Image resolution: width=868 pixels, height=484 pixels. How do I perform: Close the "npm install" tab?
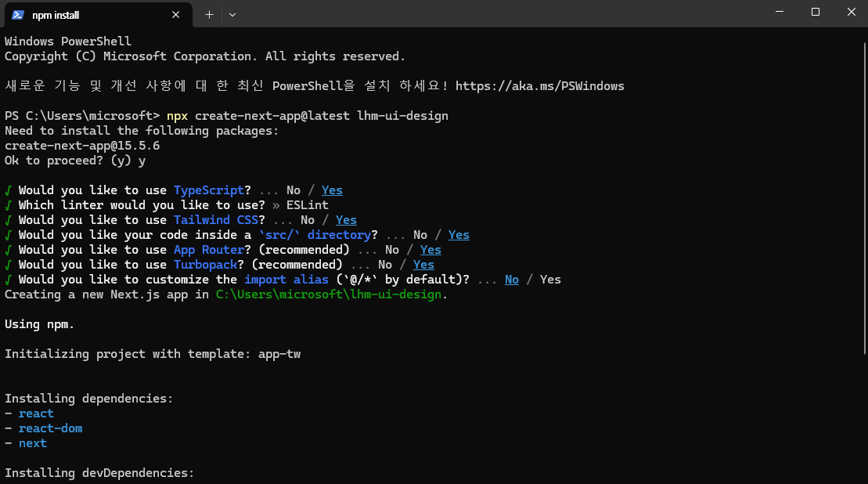(177, 14)
